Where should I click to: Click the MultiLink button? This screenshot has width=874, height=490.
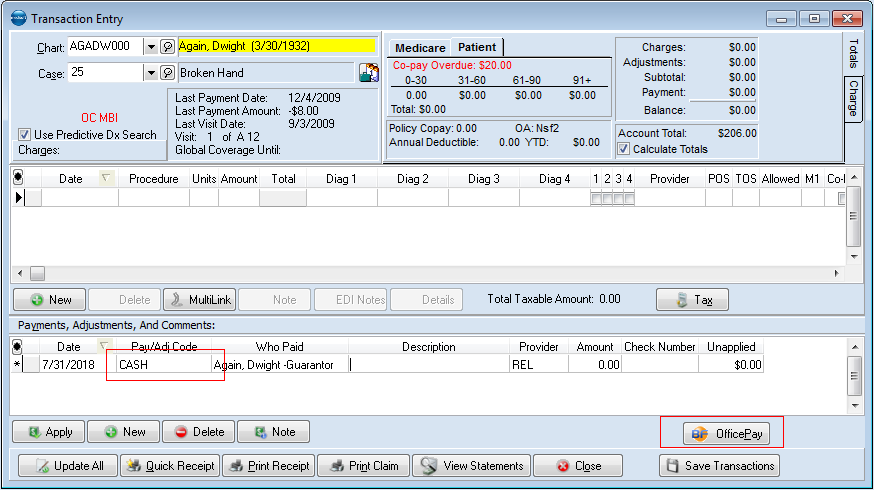tap(200, 300)
